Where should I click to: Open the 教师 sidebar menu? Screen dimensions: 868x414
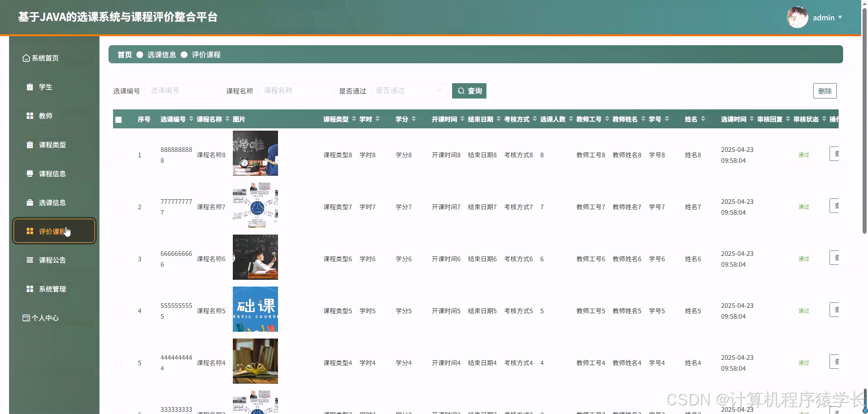pyautogui.click(x=54, y=116)
